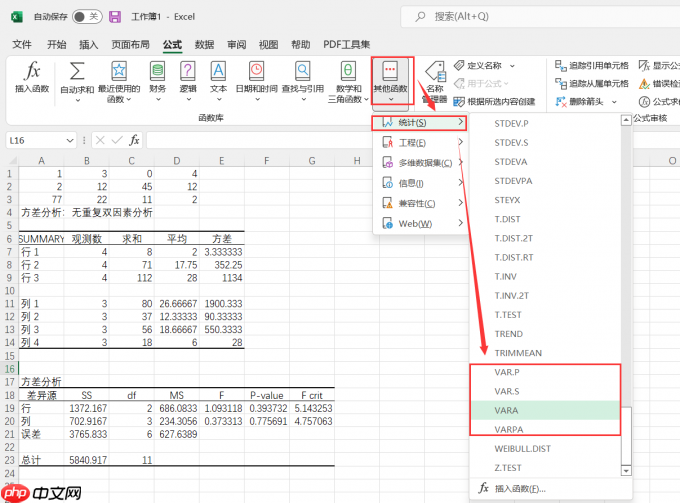Expand the AutoSum dropdown arrow
The height and width of the screenshot is (503, 680).
tap(78, 100)
